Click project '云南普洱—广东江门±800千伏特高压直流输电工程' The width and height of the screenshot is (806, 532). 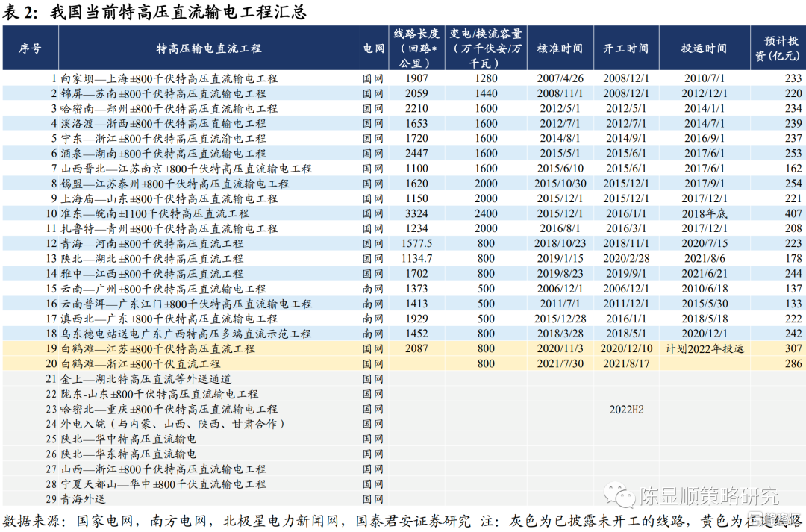[x=186, y=304]
